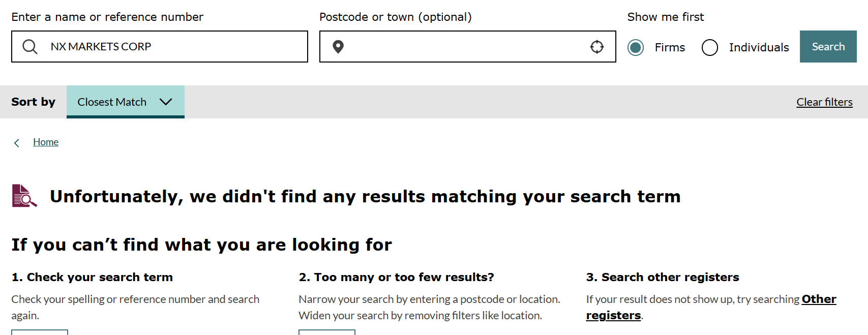Open the Closest Match sort dropdown

pos(126,102)
